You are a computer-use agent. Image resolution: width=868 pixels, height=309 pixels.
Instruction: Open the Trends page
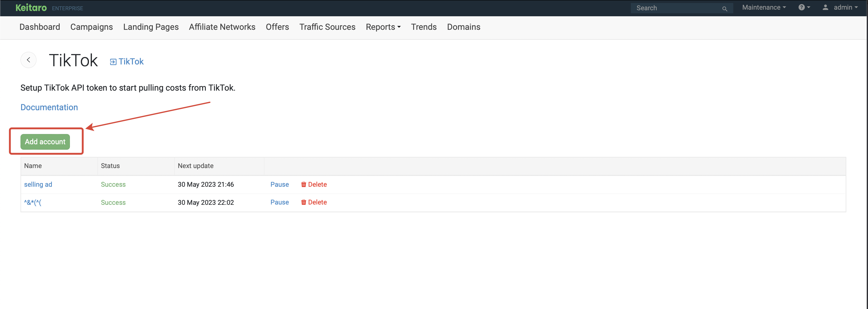[x=423, y=27]
